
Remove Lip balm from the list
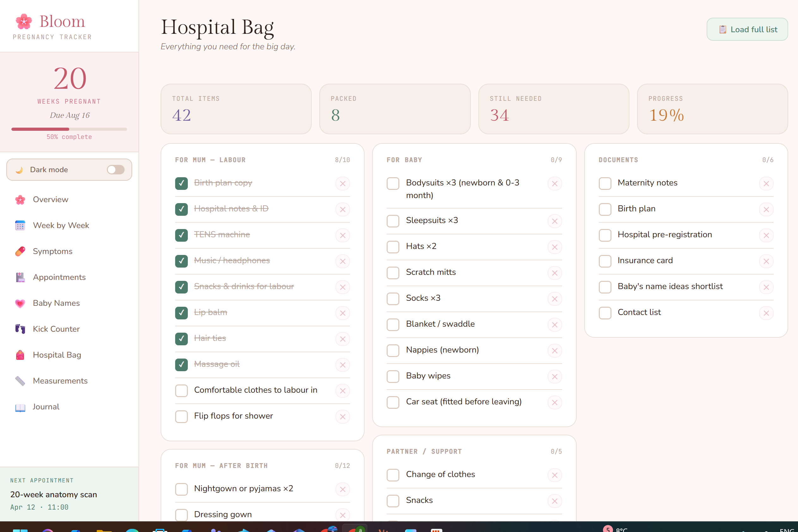pos(343,313)
